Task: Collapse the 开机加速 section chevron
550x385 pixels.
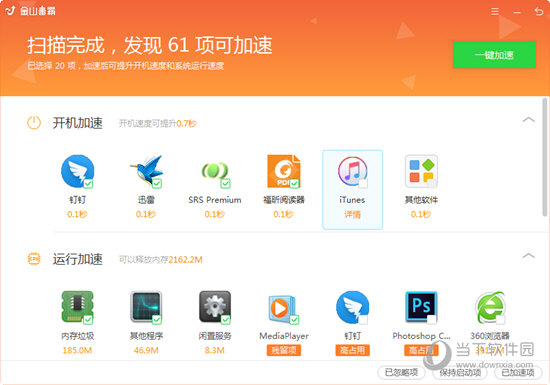Action: tap(528, 120)
